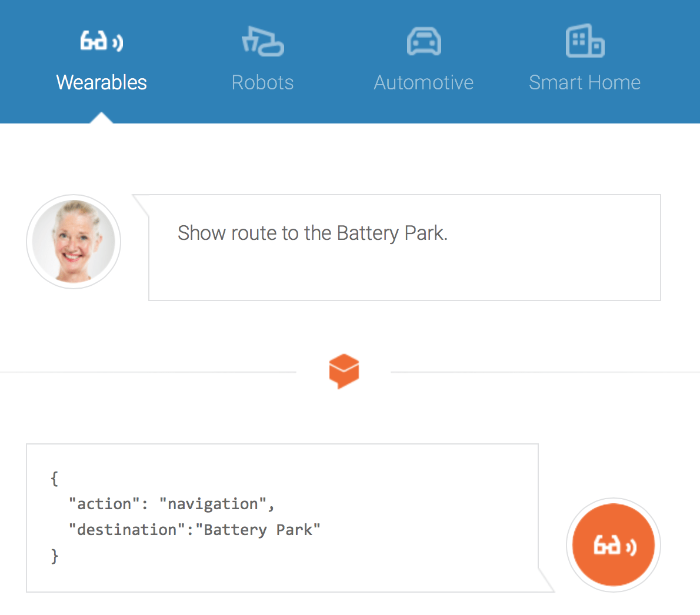700x615 pixels.
Task: Click the white pointer under Wearables tab
Action: (101, 118)
